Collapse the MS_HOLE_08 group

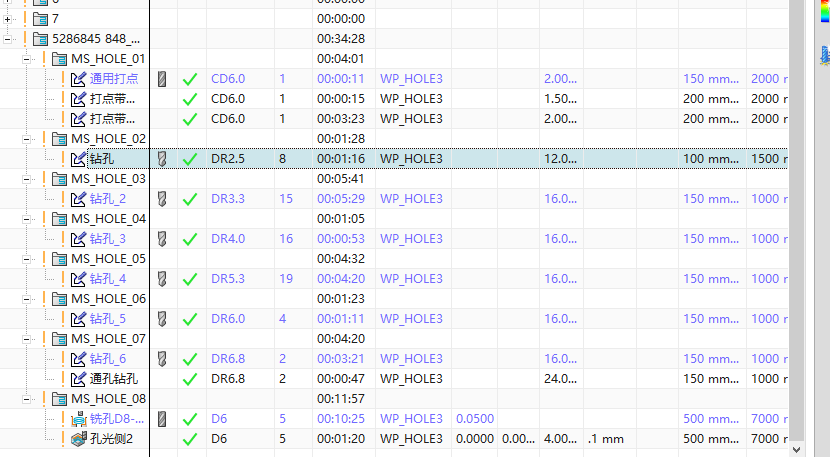coord(26,399)
